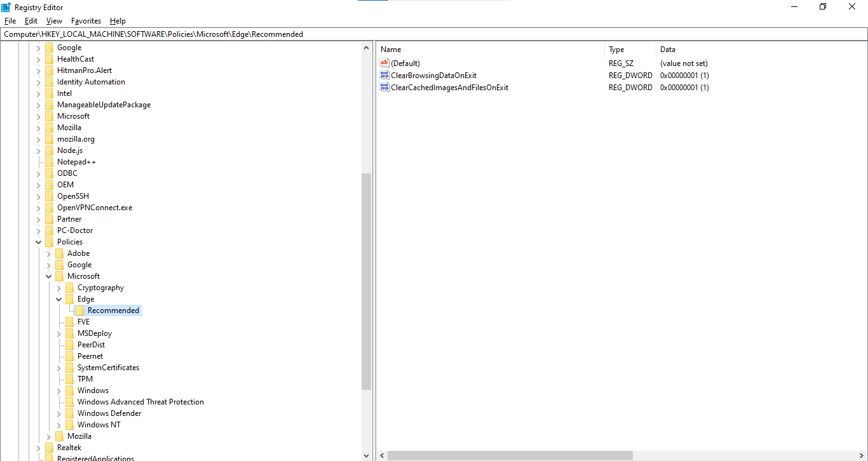The image size is (868, 461).
Task: Click the folder icon next to Realtek
Action: coord(49,448)
